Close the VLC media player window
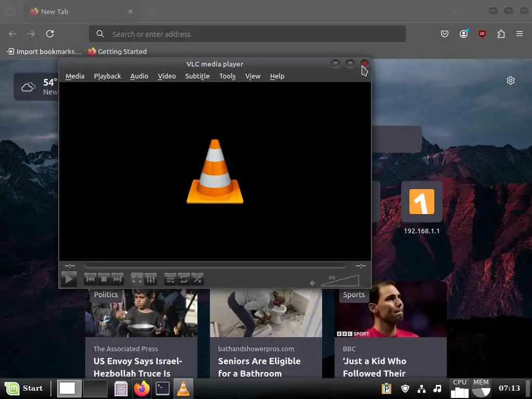The image size is (532, 399). pyautogui.click(x=364, y=63)
